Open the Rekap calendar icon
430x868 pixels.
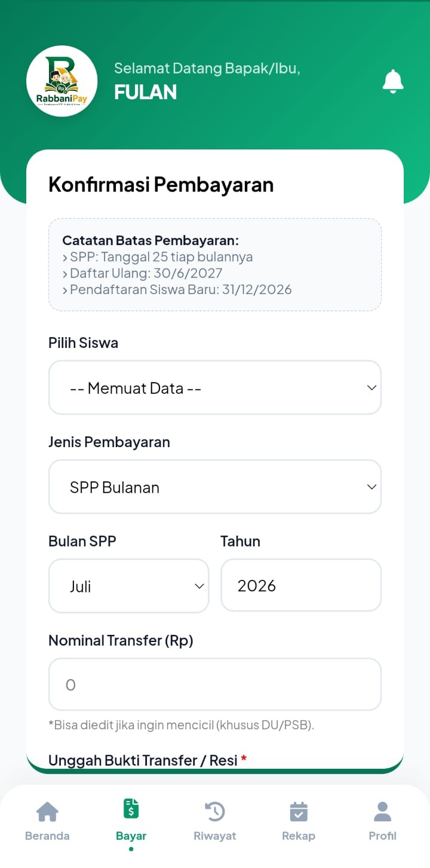point(299,812)
